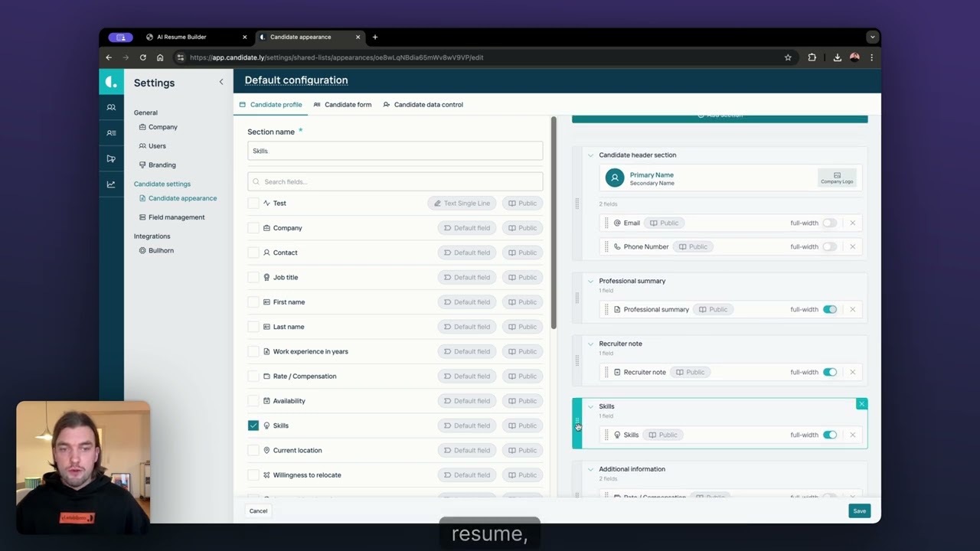Reload the browser page
Image resolution: width=980 pixels, height=551 pixels.
pos(142,57)
